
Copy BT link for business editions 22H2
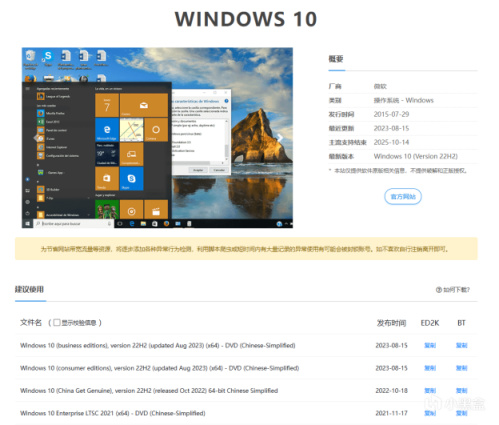coord(461,346)
